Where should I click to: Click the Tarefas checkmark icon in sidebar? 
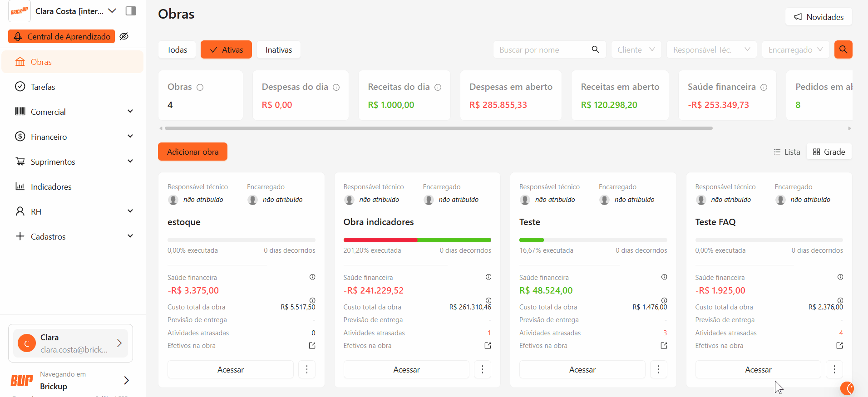[20, 87]
